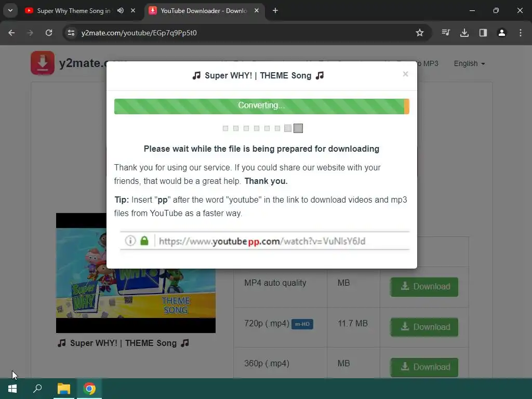The height and width of the screenshot is (399, 532).
Task: Open Chrome three-dot menu
Action: pyautogui.click(x=521, y=33)
